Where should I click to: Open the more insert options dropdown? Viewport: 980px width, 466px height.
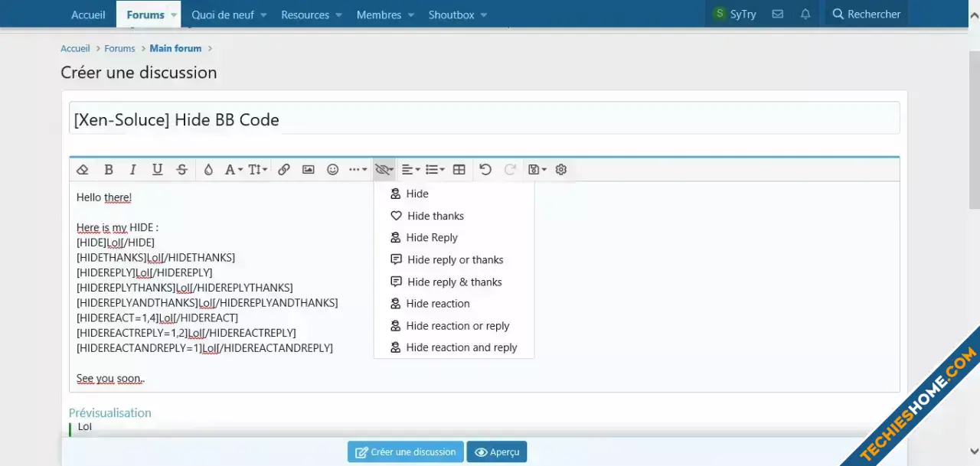[x=358, y=170]
